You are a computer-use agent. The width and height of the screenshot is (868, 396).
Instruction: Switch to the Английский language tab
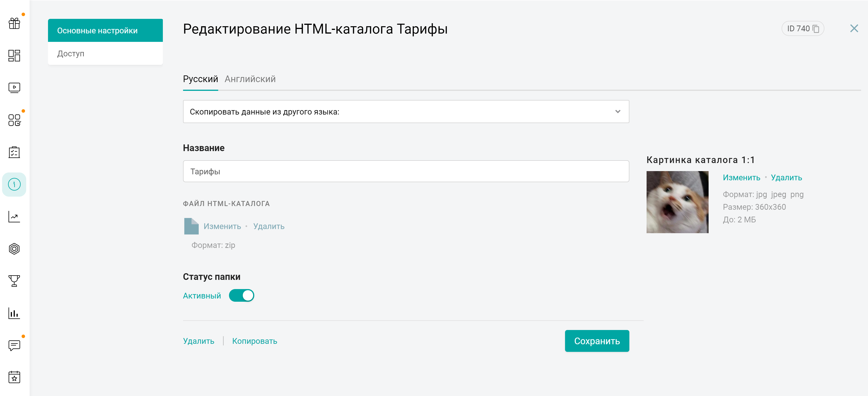[250, 79]
